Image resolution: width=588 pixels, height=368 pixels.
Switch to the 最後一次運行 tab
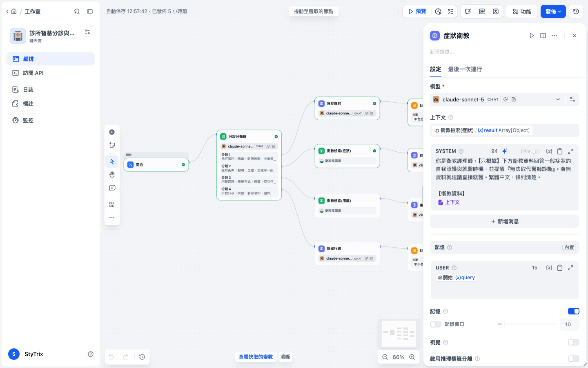(465, 69)
